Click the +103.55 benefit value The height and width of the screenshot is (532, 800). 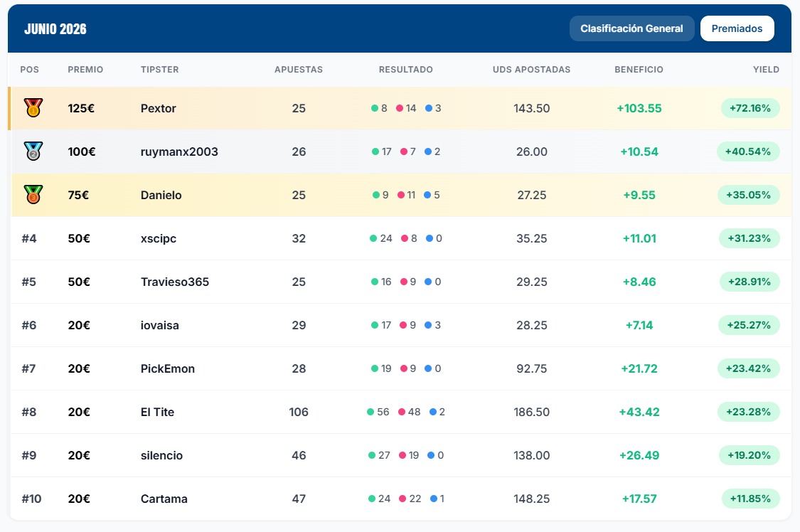(x=639, y=108)
